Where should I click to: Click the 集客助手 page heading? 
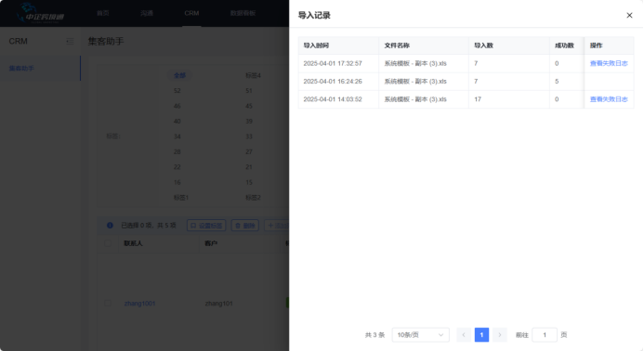[x=106, y=42]
